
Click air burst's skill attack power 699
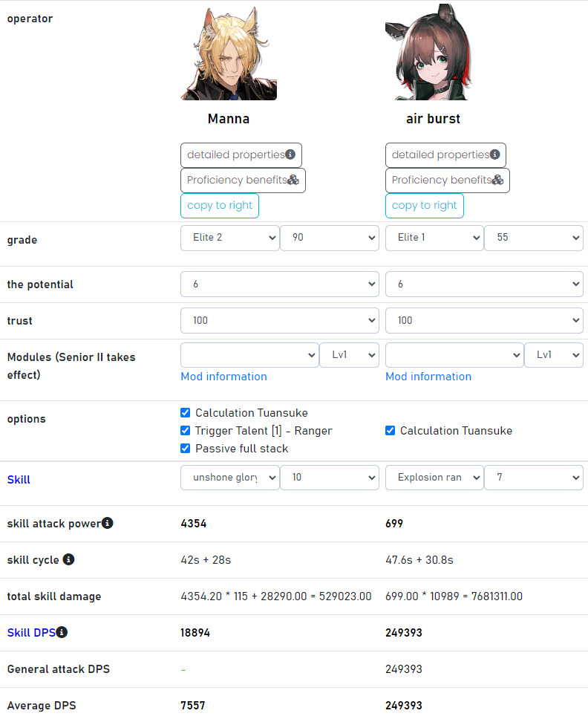(394, 524)
